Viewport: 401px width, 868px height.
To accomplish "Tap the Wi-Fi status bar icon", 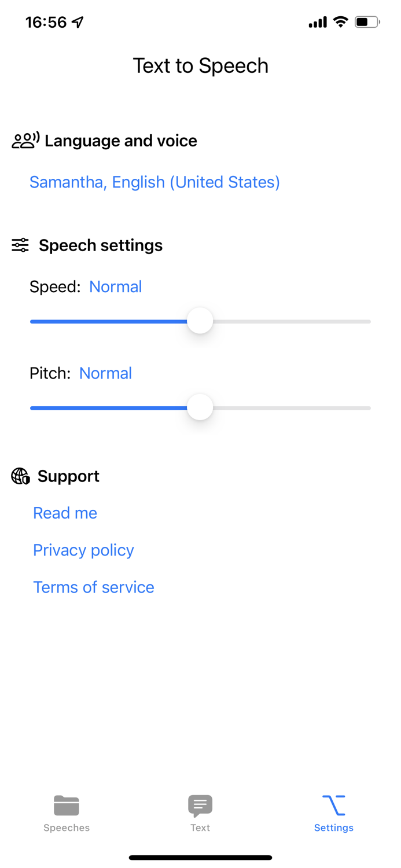I will [340, 21].
